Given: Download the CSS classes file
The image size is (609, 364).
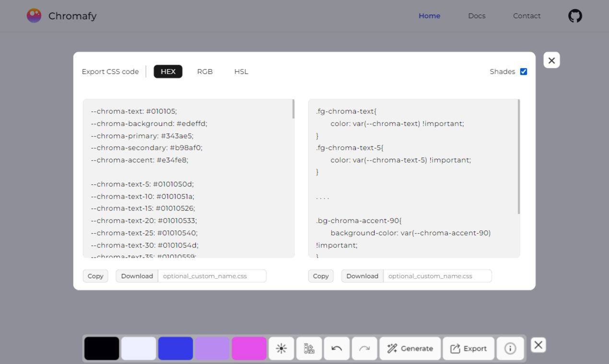Looking at the screenshot, I should click(363, 276).
